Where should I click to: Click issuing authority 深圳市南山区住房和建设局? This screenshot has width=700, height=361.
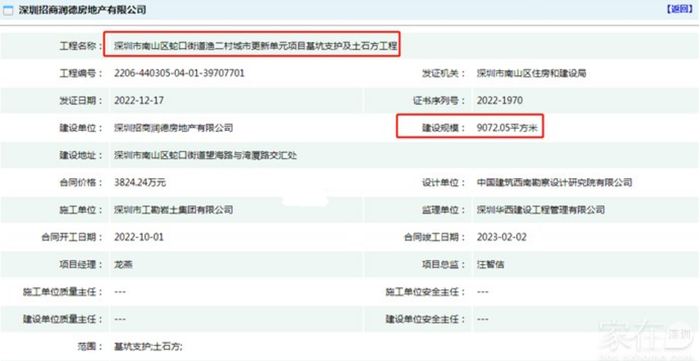coord(531,73)
